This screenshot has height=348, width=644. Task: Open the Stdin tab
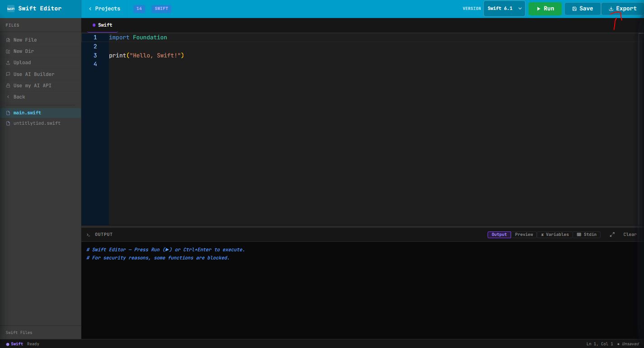click(587, 235)
